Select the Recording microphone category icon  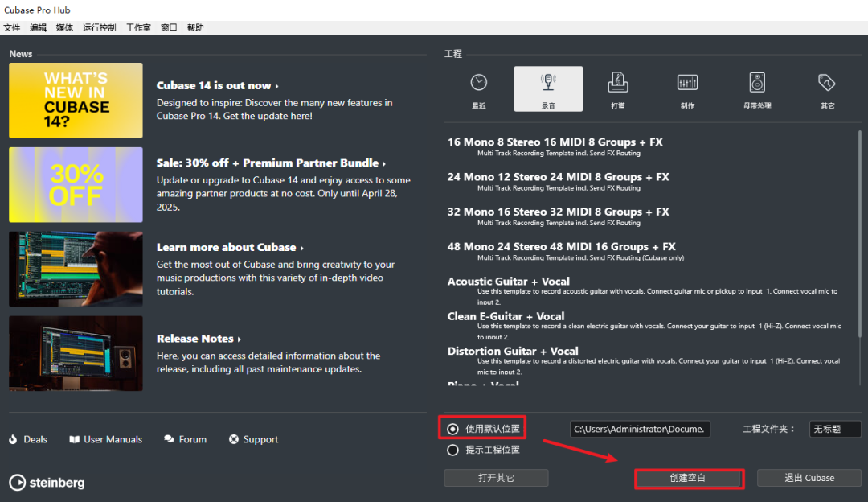click(548, 83)
